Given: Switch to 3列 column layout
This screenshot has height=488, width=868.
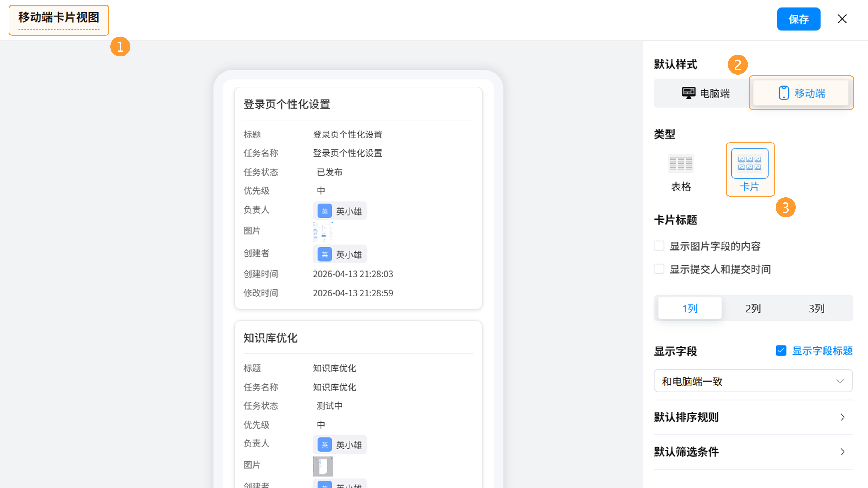Looking at the screenshot, I should 816,308.
